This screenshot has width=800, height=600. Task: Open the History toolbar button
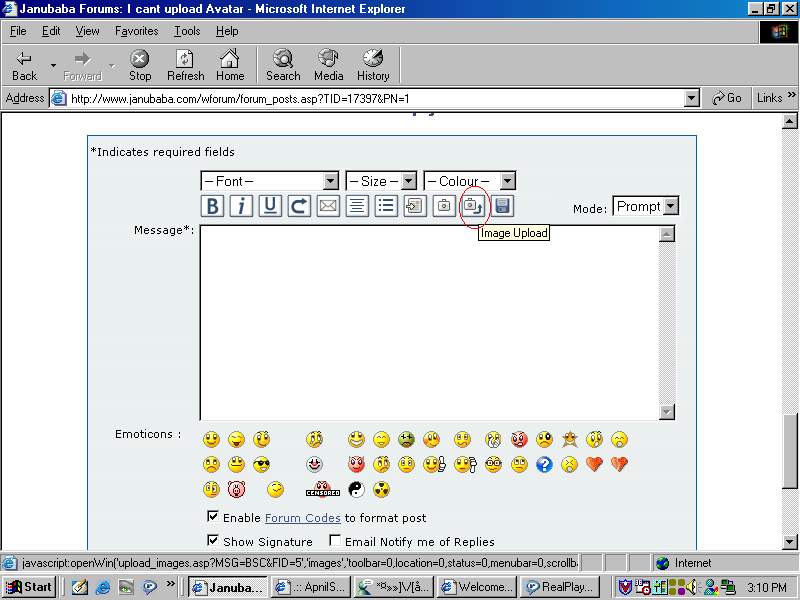[x=373, y=66]
